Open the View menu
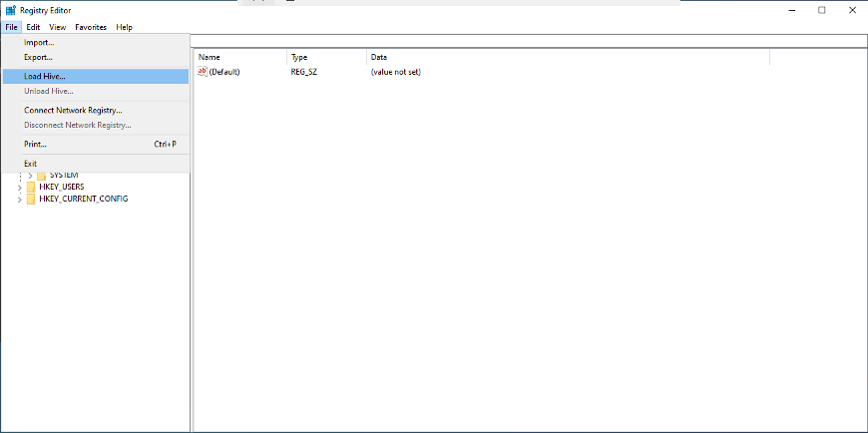 [x=58, y=27]
